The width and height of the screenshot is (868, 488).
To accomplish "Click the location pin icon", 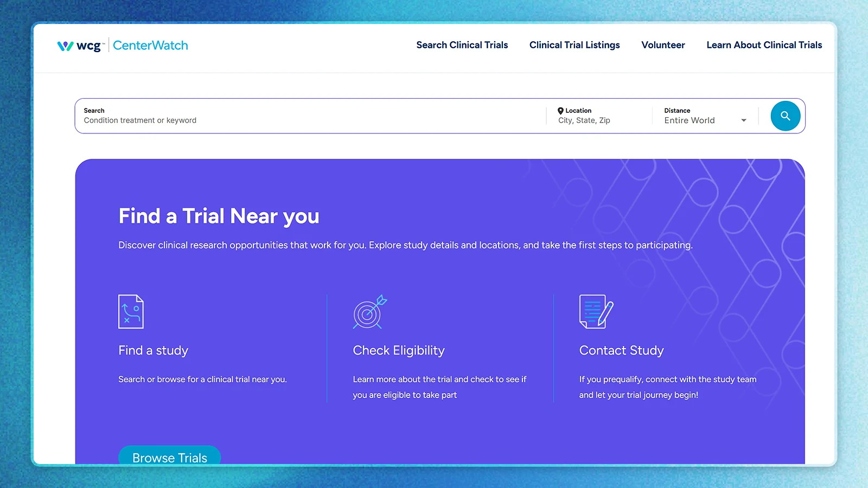I will coord(560,111).
